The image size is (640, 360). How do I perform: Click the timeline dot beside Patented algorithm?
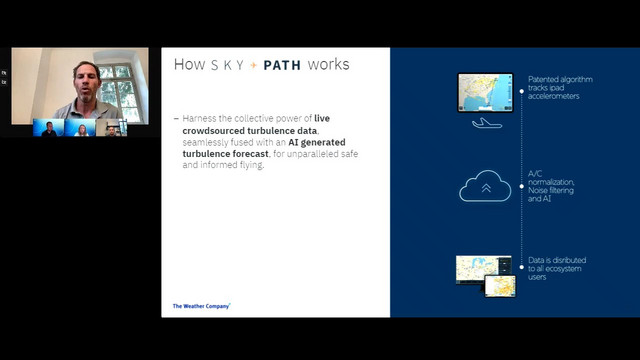click(x=522, y=91)
